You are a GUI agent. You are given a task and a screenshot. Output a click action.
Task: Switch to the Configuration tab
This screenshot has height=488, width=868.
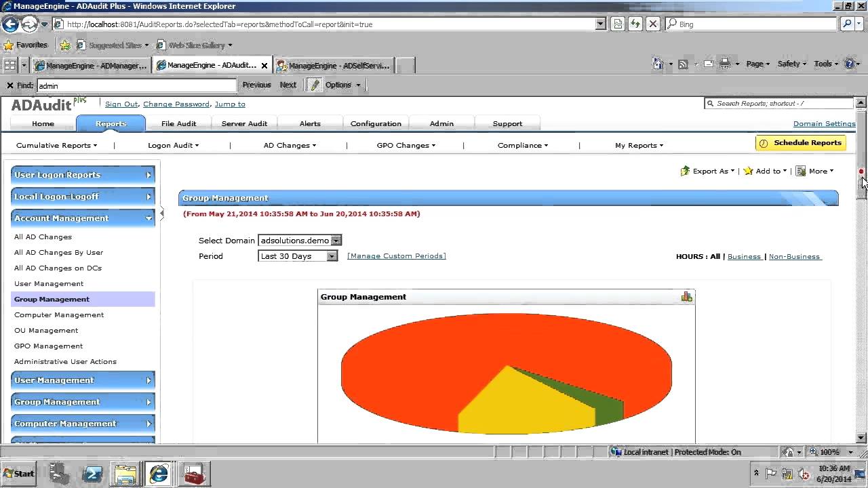(x=376, y=123)
